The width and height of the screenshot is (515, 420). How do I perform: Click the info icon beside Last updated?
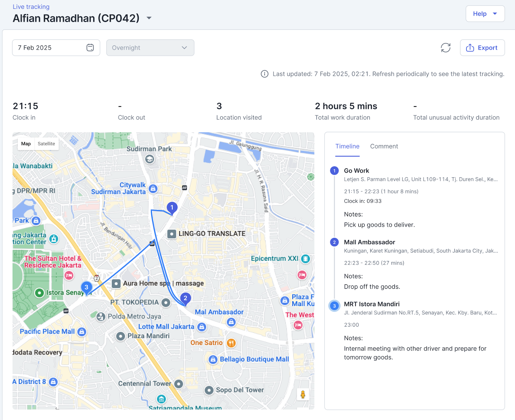(x=264, y=74)
